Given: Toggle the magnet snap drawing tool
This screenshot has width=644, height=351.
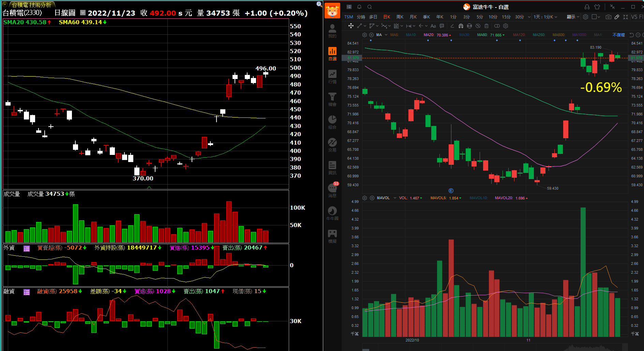Looking at the screenshot, I should pyautogui.click(x=461, y=26).
